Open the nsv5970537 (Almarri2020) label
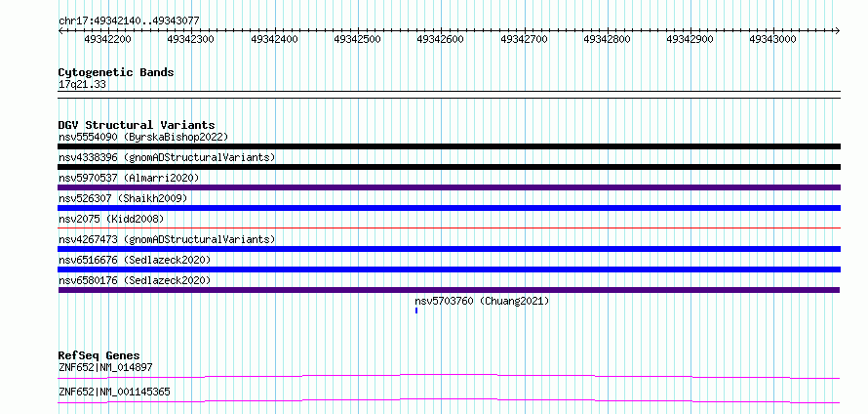Image resolution: width=868 pixels, height=414 pixels. pyautogui.click(x=129, y=178)
